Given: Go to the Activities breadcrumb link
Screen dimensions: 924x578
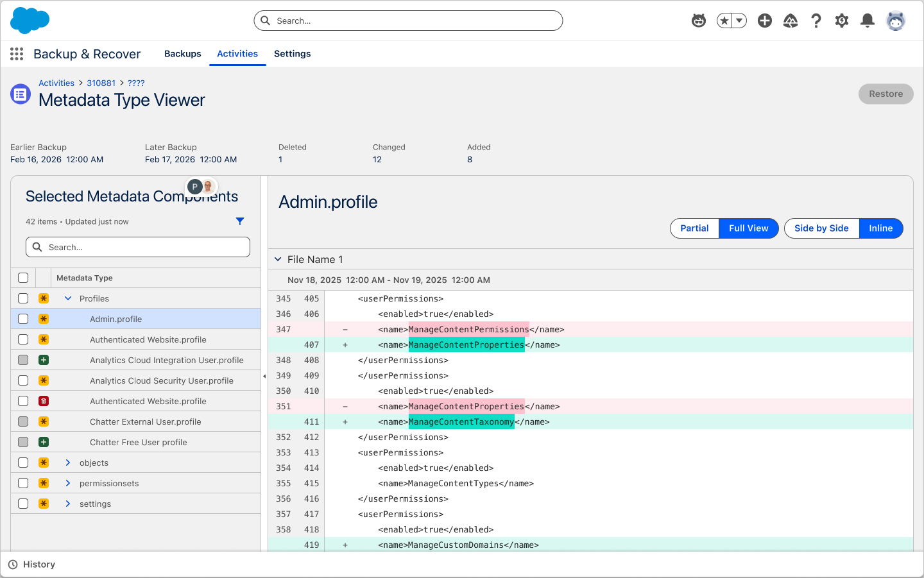Looking at the screenshot, I should 56,83.
